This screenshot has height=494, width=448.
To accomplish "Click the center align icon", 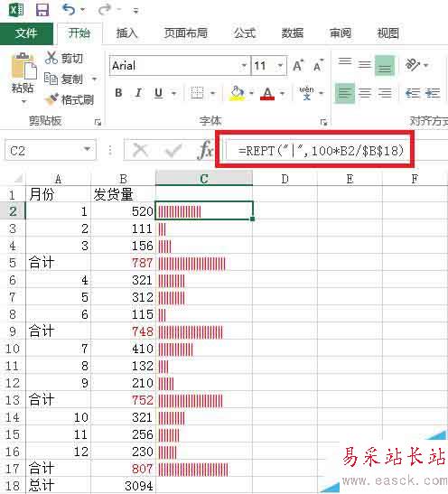I will point(365,93).
